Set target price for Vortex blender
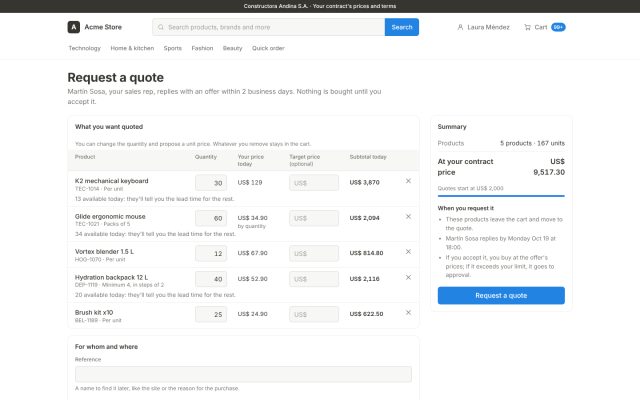The height and width of the screenshot is (400, 640). [x=314, y=253]
